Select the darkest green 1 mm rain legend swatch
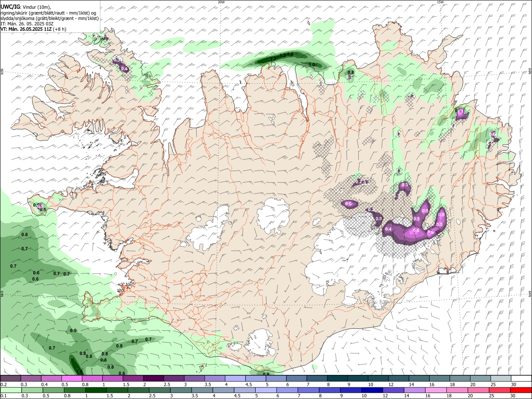The image size is (532, 399). point(96,390)
